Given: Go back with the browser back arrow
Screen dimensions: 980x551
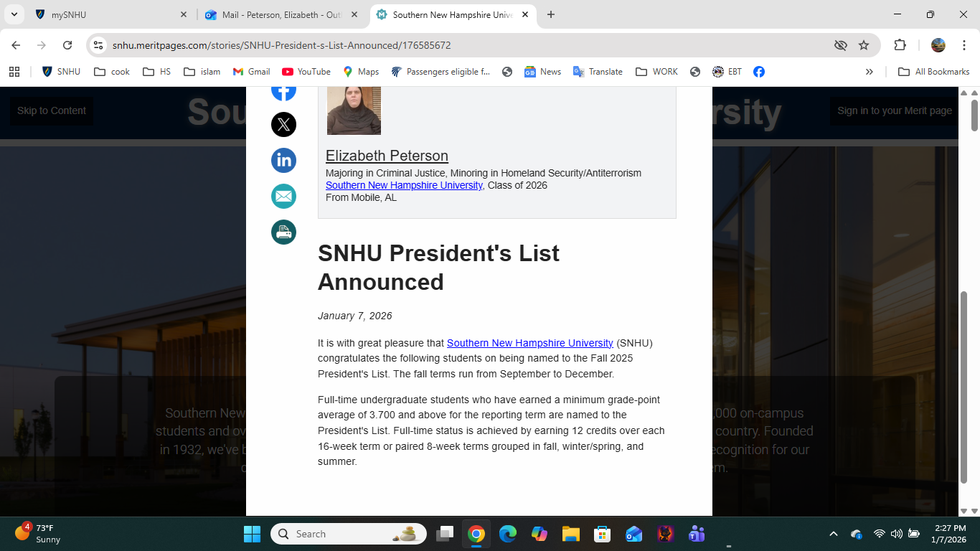Looking at the screenshot, I should click(x=16, y=45).
